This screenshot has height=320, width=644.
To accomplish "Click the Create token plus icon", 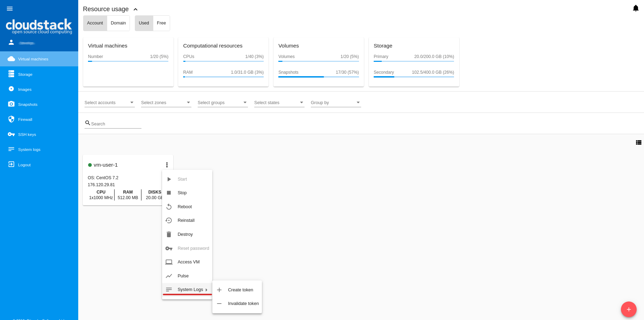I will coord(219,290).
